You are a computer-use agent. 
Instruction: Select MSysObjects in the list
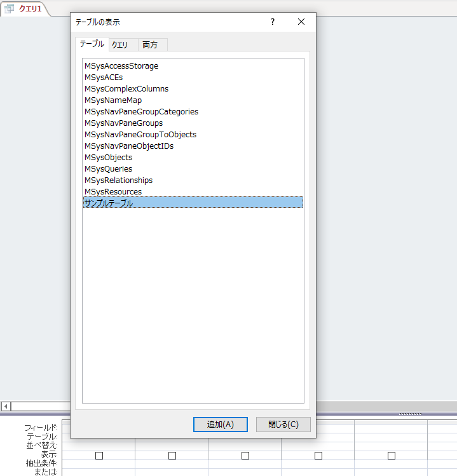point(193,157)
